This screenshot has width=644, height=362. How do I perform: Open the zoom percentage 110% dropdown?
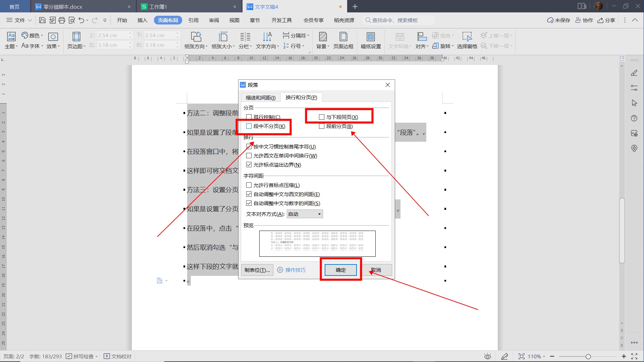click(536, 357)
